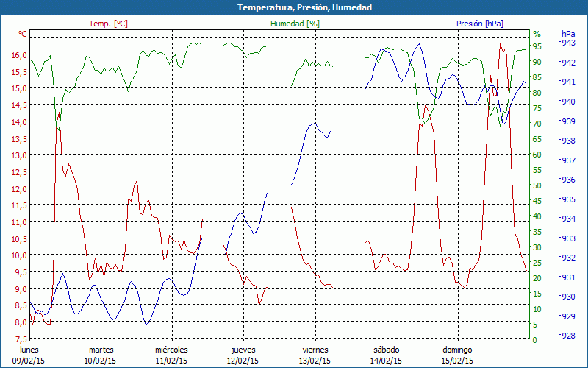The height and width of the screenshot is (368, 588).
Task: Click the 11/02/15 date label
Action: click(171, 361)
